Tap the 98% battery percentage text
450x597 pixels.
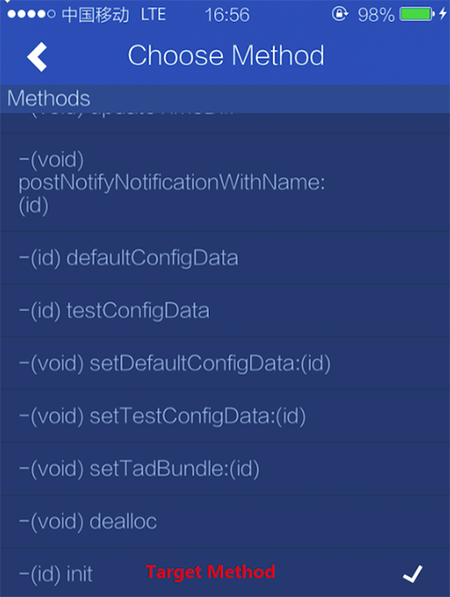click(376, 15)
